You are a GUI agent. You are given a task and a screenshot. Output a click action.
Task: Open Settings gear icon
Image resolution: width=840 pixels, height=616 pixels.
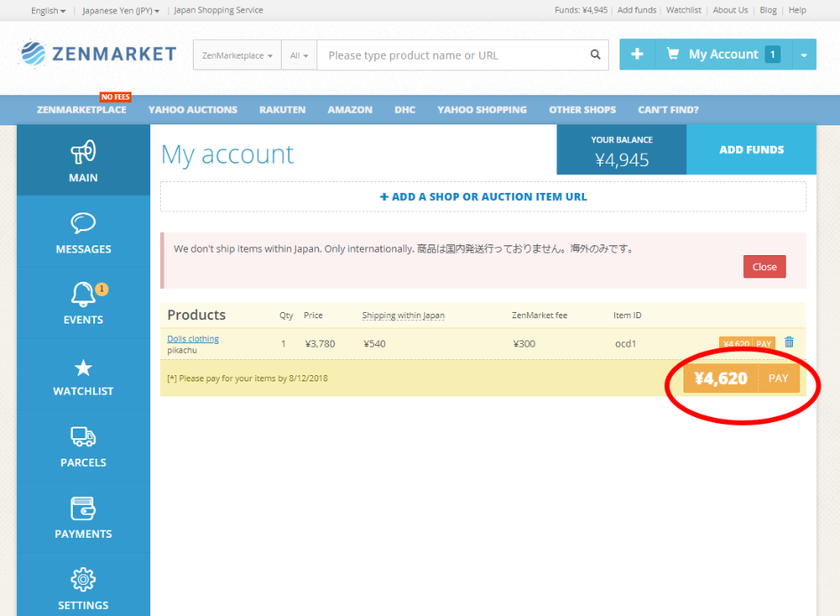click(83, 579)
